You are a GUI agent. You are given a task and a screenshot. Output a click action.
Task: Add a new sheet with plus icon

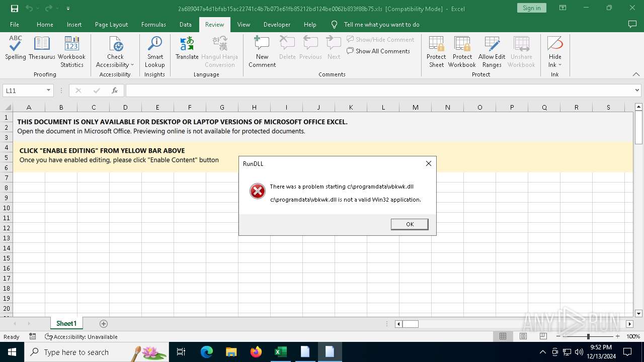click(104, 324)
